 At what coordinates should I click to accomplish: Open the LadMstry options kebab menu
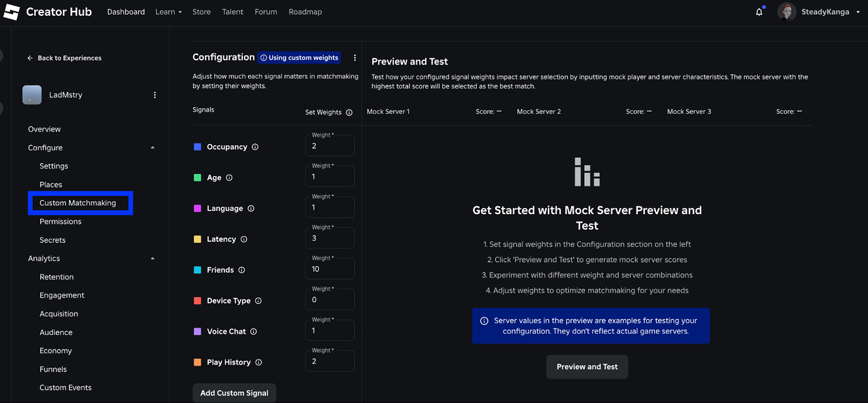coord(155,94)
